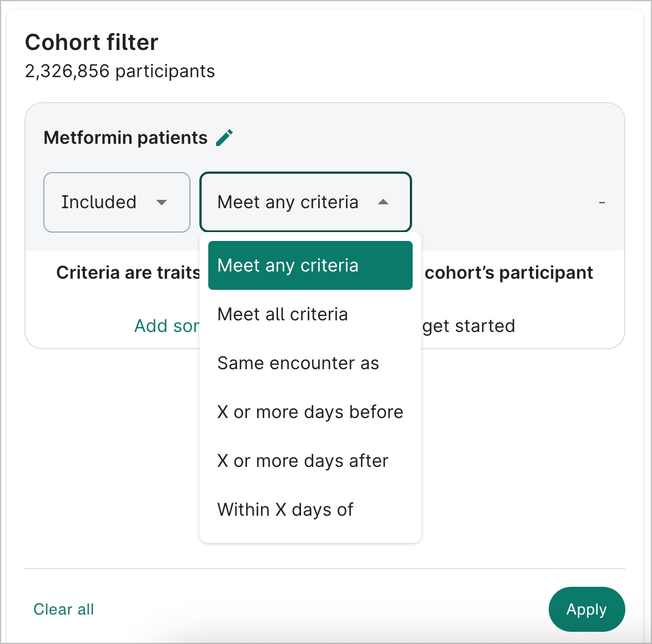Click the 'Metformin patients' group title
The image size is (652, 644).
124,138
